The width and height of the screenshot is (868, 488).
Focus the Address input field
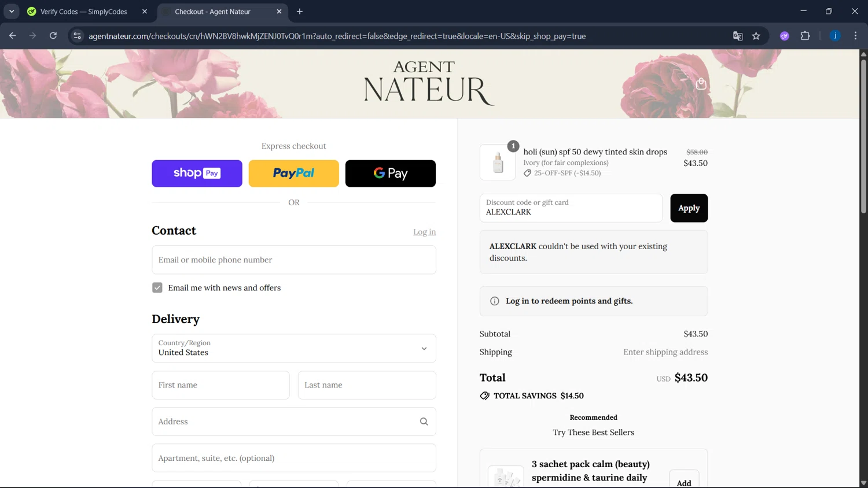pos(294,422)
